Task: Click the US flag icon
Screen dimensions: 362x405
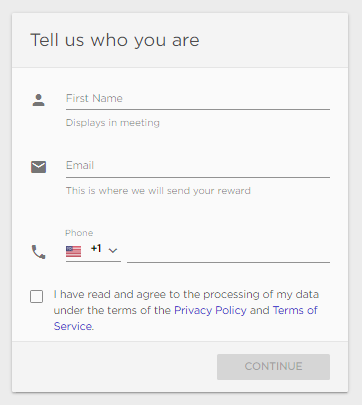Action: 73,251
